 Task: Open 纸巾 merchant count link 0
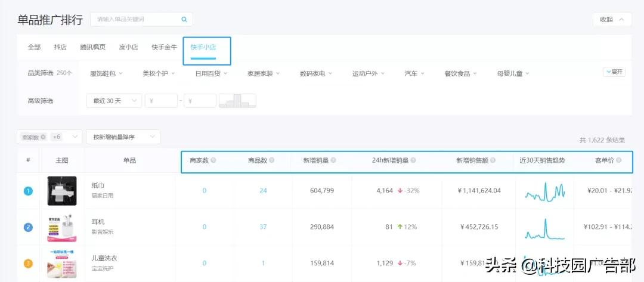click(204, 191)
